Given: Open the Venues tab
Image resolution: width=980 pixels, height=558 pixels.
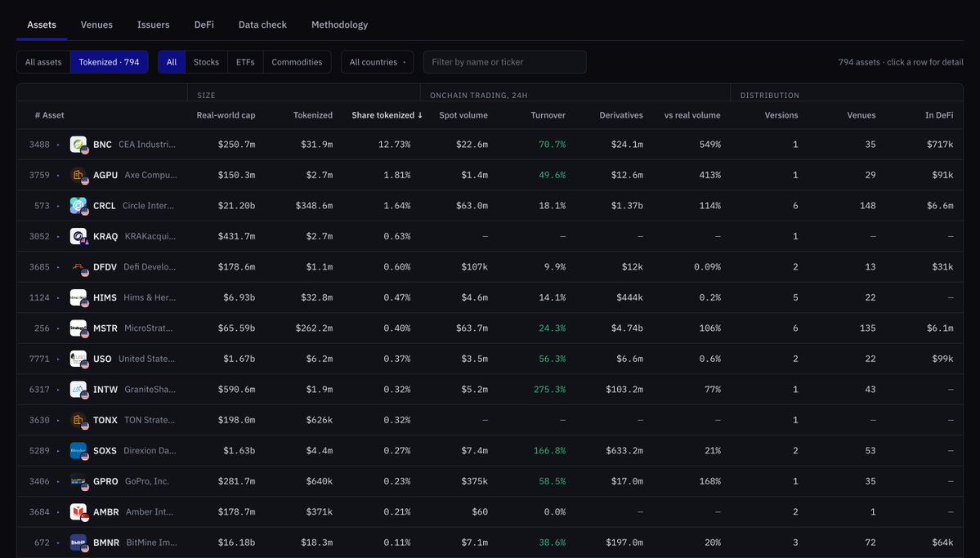Looking at the screenshot, I should 97,25.
